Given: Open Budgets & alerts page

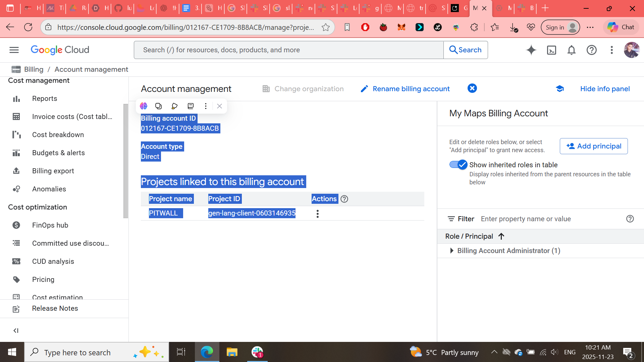Looking at the screenshot, I should coord(58,153).
